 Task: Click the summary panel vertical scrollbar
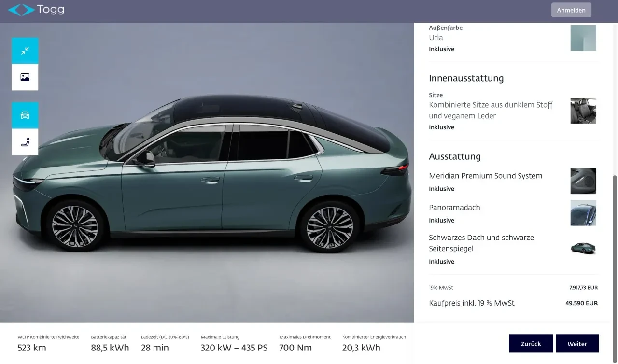[x=615, y=246]
